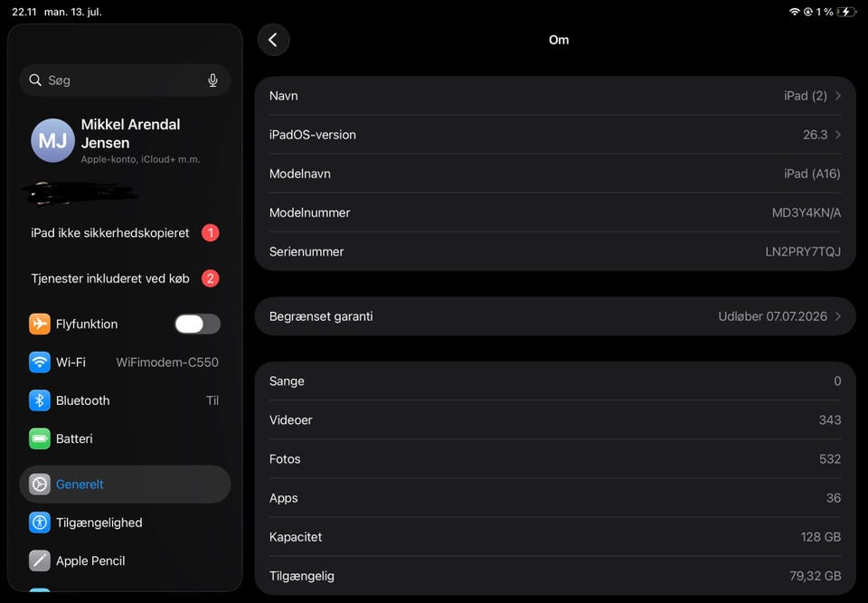Click the Søg search field
The width and height of the screenshot is (868, 603).
tap(125, 80)
